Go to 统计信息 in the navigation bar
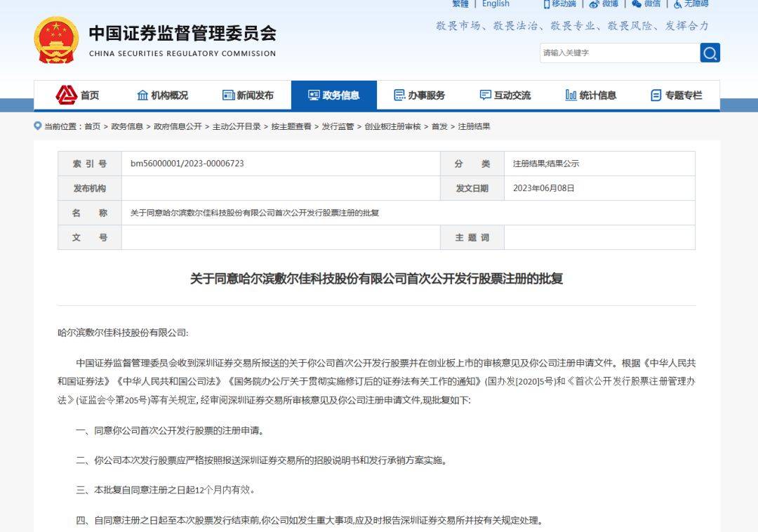The width and height of the screenshot is (758, 532). pyautogui.click(x=590, y=95)
